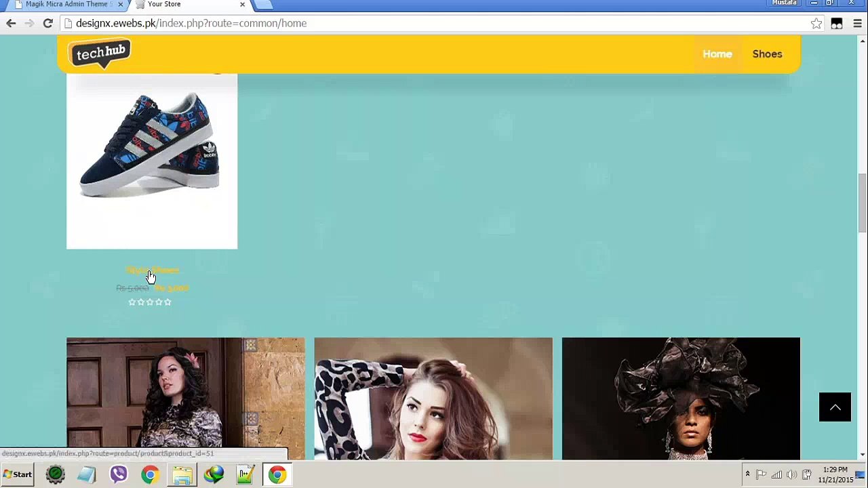
Task: Open the banner of woman by wooden door
Action: (x=186, y=399)
